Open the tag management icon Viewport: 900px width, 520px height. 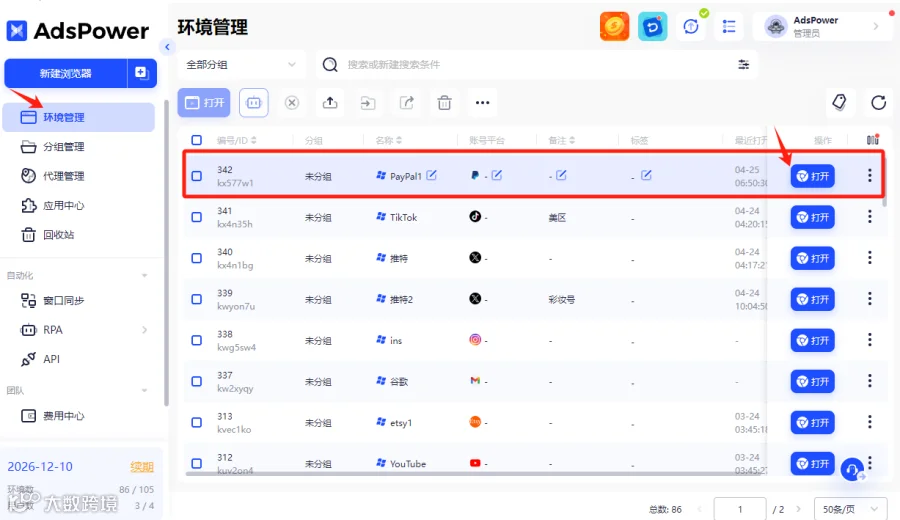pos(839,103)
